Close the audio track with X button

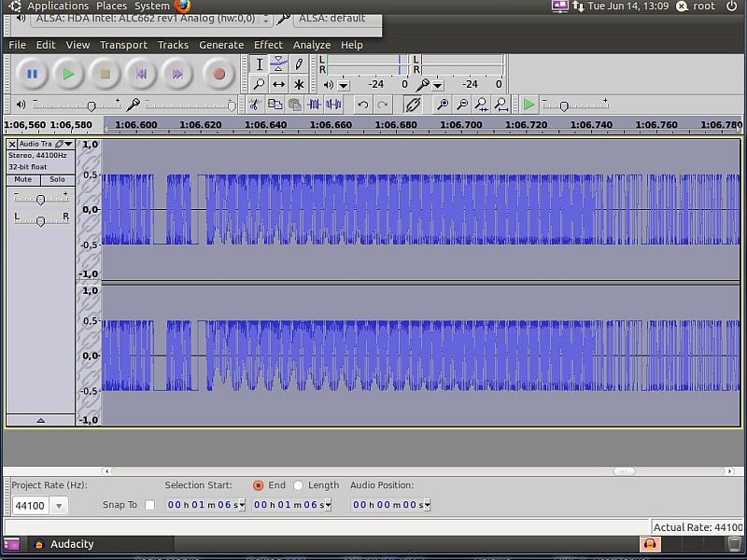(12, 144)
